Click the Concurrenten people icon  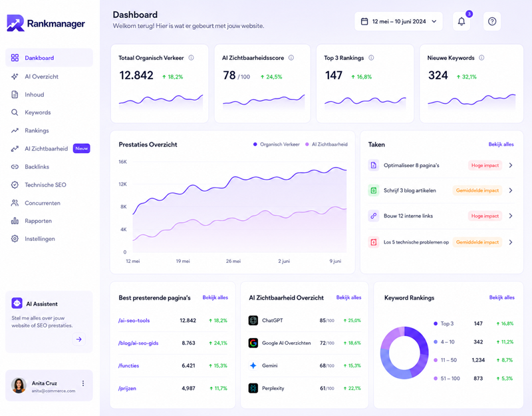pyautogui.click(x=15, y=203)
